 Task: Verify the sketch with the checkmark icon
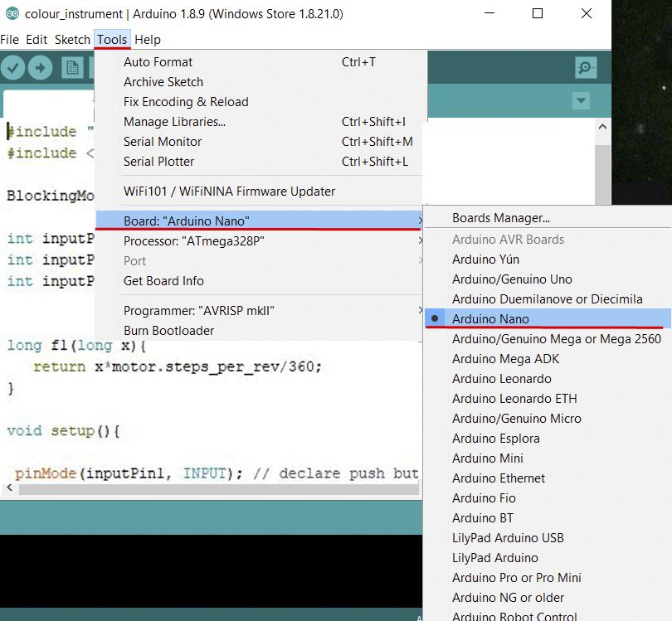pyautogui.click(x=12, y=67)
